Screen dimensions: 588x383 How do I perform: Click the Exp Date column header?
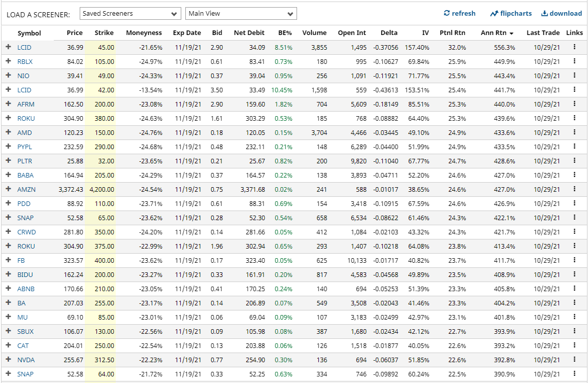click(x=187, y=32)
